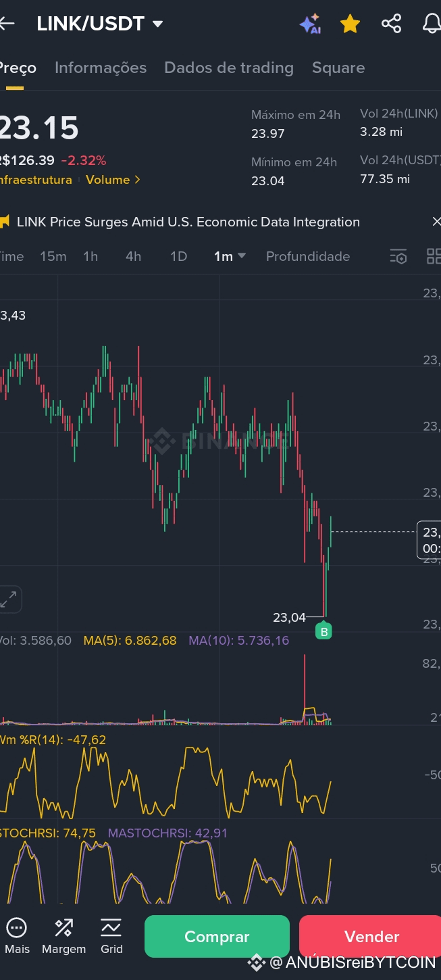Tap the Máximo em 24h value 23.97
The height and width of the screenshot is (980, 441).
click(x=268, y=133)
